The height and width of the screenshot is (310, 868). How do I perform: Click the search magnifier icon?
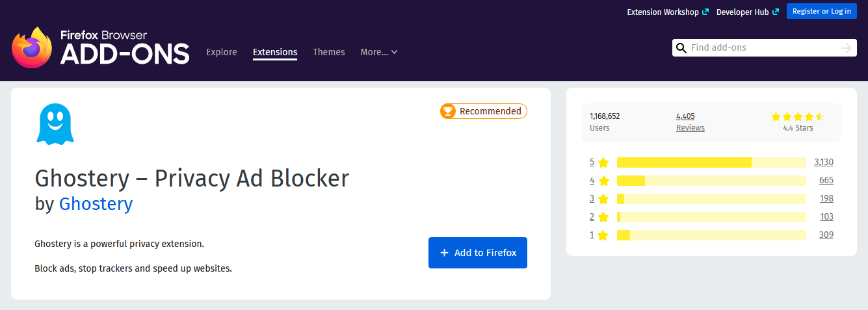pyautogui.click(x=681, y=48)
